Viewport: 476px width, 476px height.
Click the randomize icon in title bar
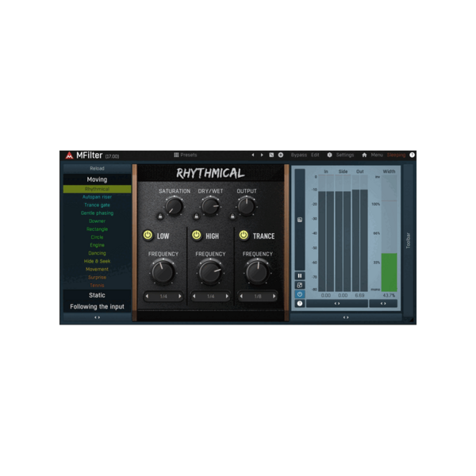[x=271, y=155]
